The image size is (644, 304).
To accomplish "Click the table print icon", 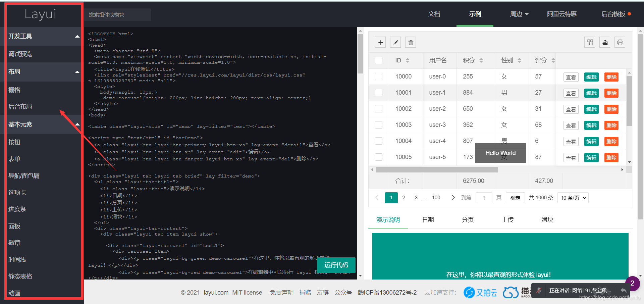I will (x=620, y=42).
